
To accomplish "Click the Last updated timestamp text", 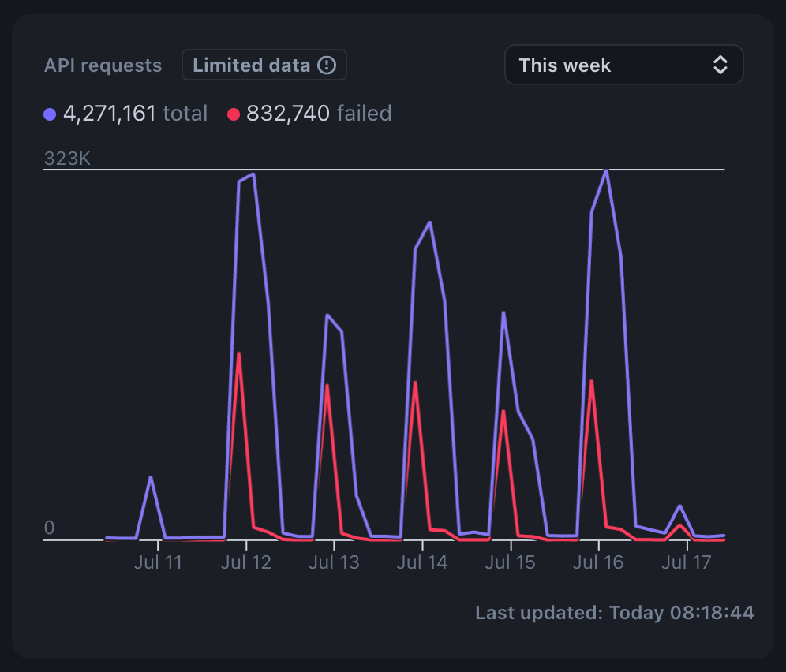I will [x=614, y=613].
